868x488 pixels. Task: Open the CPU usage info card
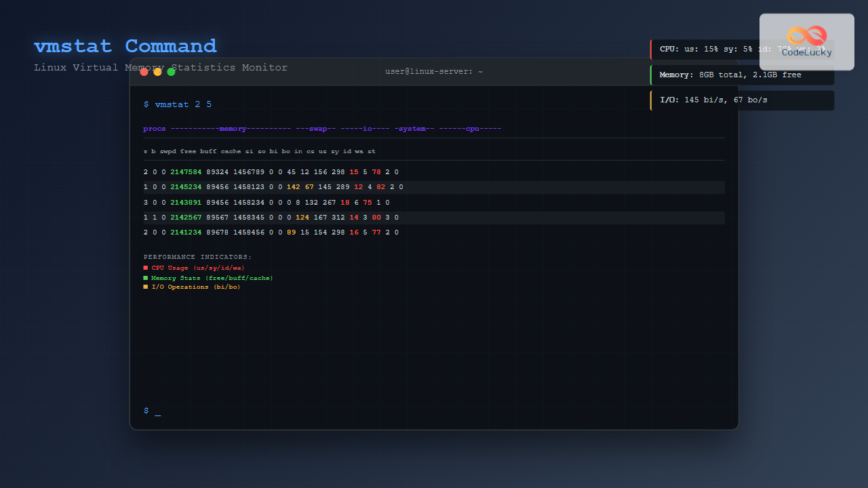(705, 49)
